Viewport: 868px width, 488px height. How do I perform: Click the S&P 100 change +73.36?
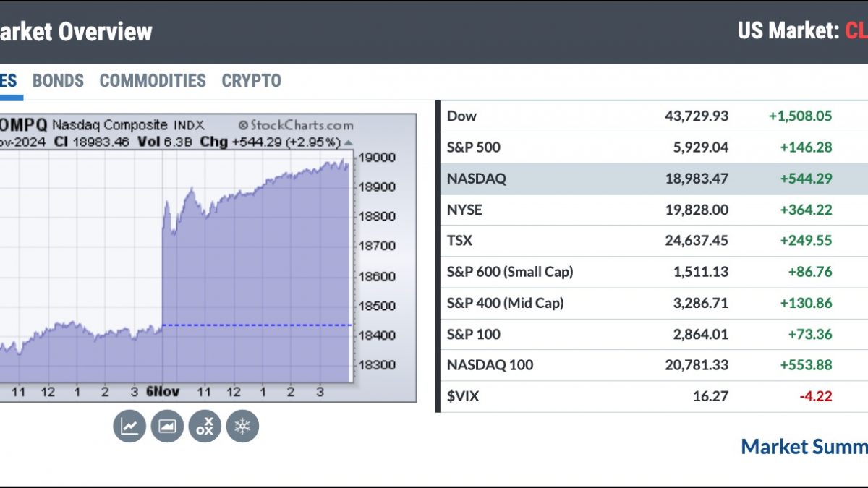pyautogui.click(x=810, y=334)
